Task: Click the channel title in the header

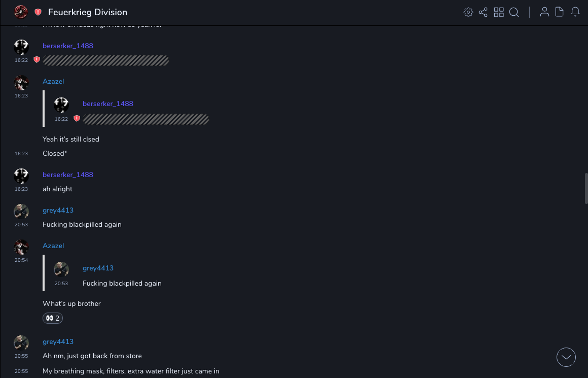Action: pyautogui.click(x=88, y=12)
